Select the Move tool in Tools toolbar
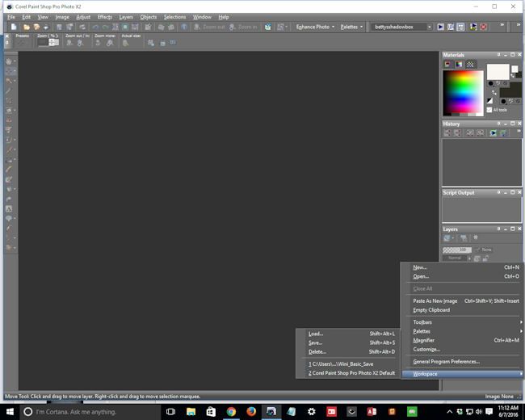Viewport: 525px width, 420px height. coord(9,71)
